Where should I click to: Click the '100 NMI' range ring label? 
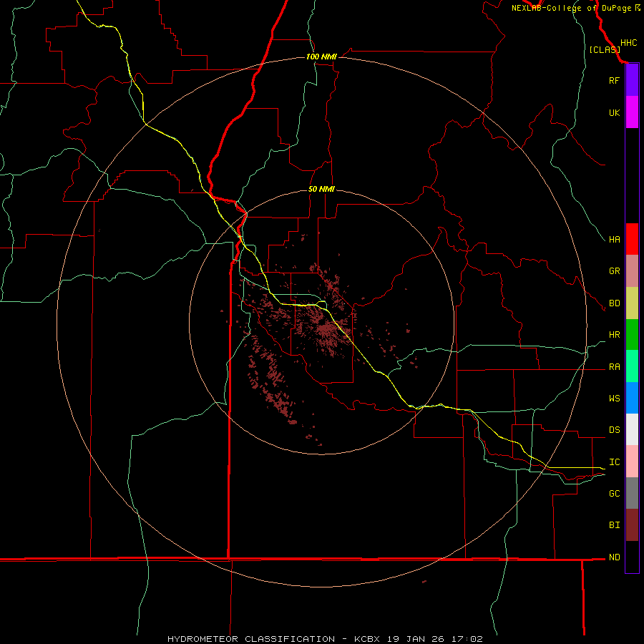tap(321, 57)
